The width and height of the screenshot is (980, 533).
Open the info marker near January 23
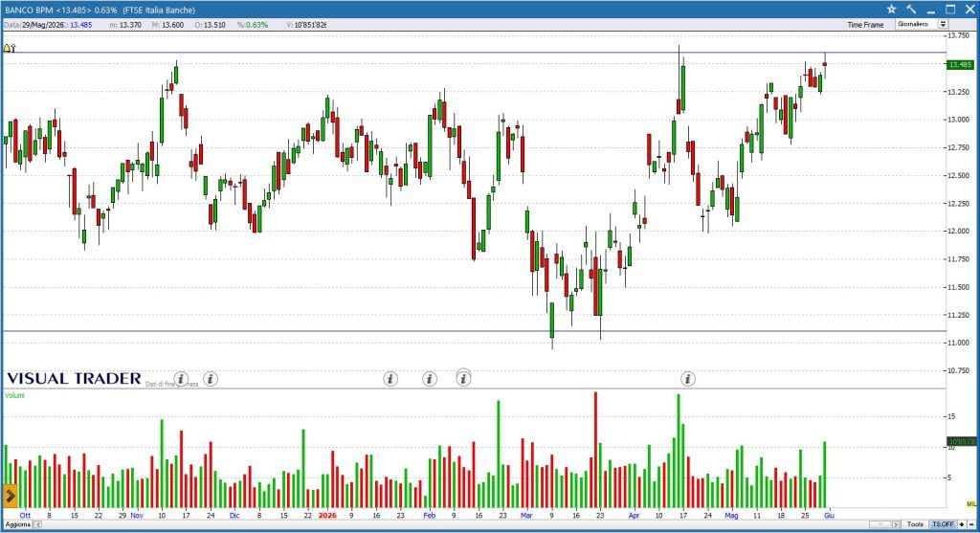[390, 379]
